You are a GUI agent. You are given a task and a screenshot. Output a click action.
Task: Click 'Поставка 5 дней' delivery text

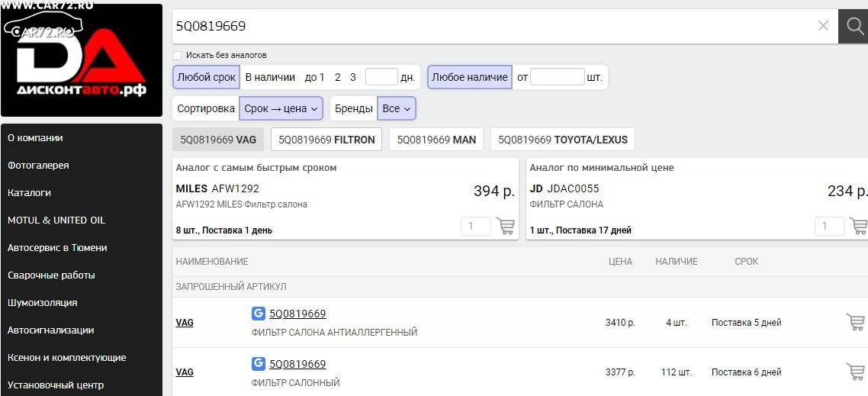pyautogui.click(x=746, y=322)
